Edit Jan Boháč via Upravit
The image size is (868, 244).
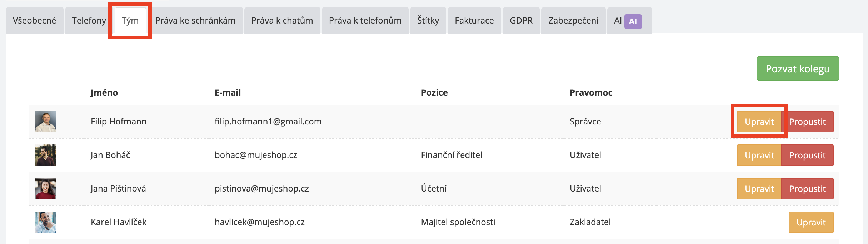pos(759,155)
